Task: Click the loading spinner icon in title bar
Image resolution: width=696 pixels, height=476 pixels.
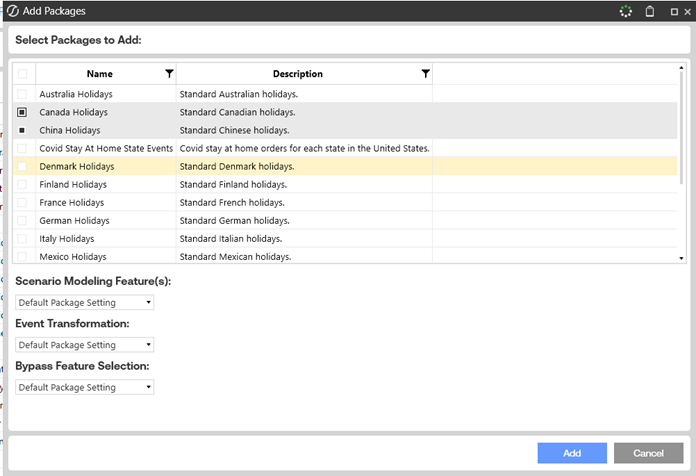Action: click(x=626, y=11)
